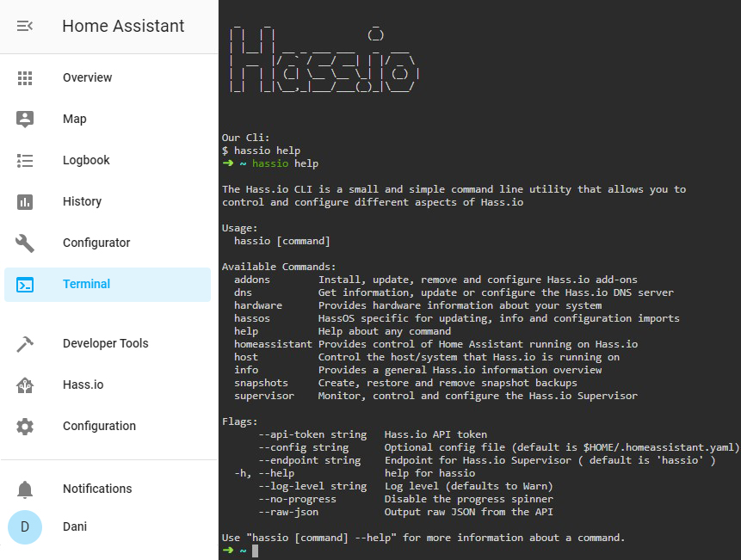Click the 'hardware' command in the terminal
741x560 pixels.
pyautogui.click(x=258, y=305)
